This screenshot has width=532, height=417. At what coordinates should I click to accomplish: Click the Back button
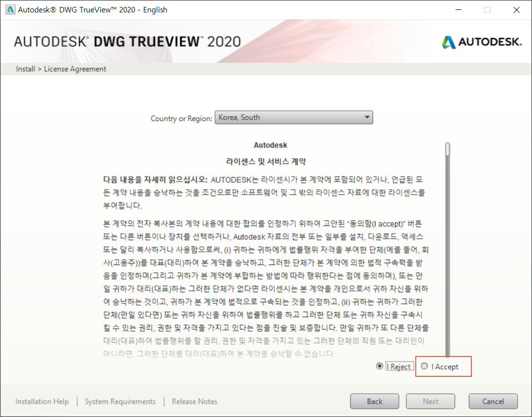[375, 402]
